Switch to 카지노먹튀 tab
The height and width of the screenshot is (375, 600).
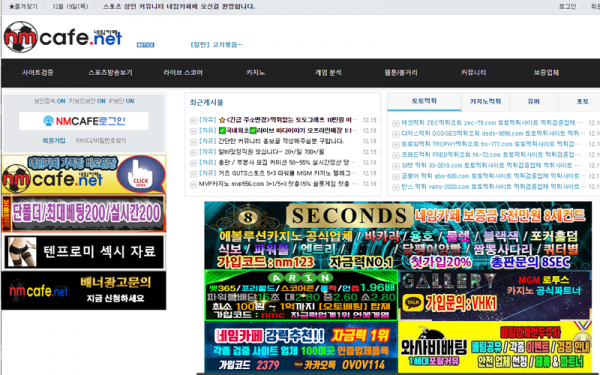[x=485, y=101]
